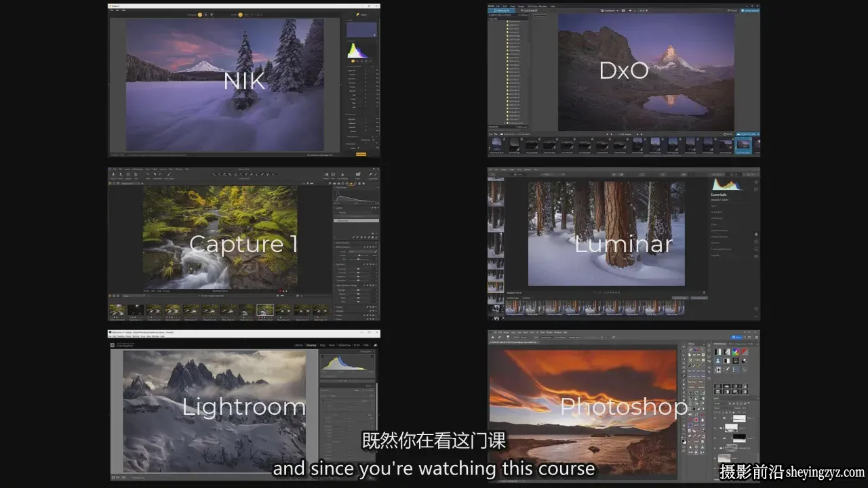Viewport: 868px width, 488px height.
Task: Click the yellow Save button in NIK
Action: [361, 154]
